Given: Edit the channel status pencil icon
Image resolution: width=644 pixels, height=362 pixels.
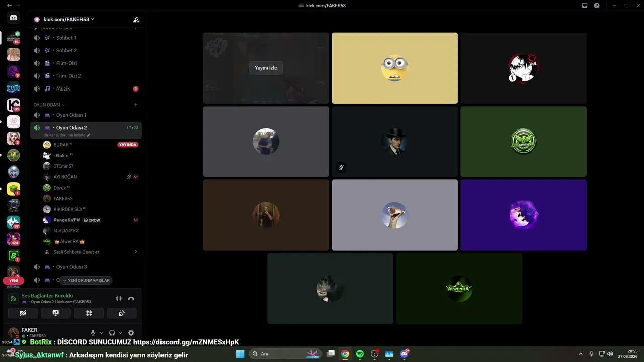Looking at the screenshot, I should (x=89, y=135).
